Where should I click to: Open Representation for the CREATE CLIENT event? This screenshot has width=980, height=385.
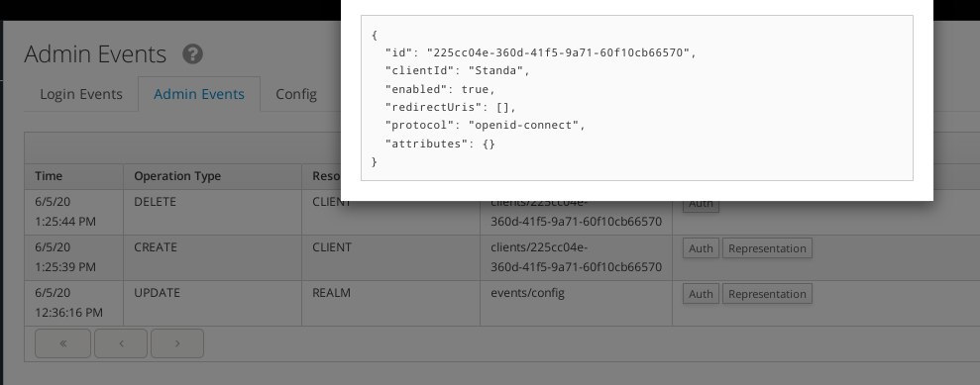[x=767, y=248]
